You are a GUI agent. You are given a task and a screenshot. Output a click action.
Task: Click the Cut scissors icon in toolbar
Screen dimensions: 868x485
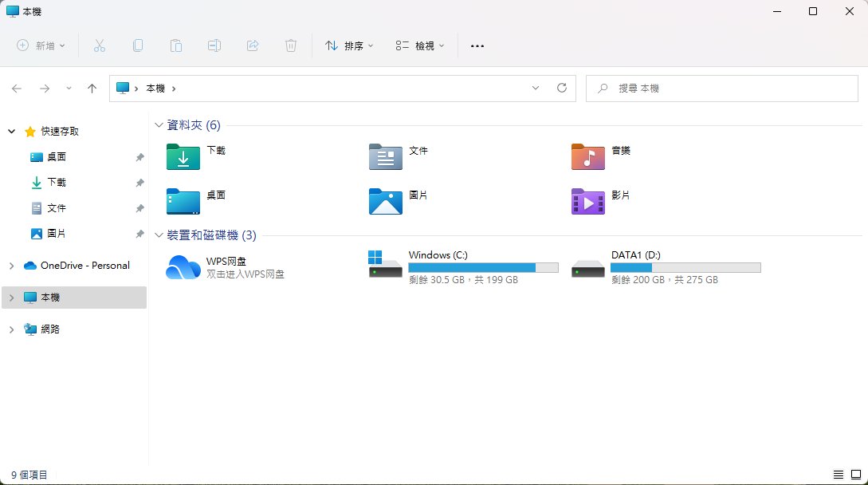tap(100, 45)
